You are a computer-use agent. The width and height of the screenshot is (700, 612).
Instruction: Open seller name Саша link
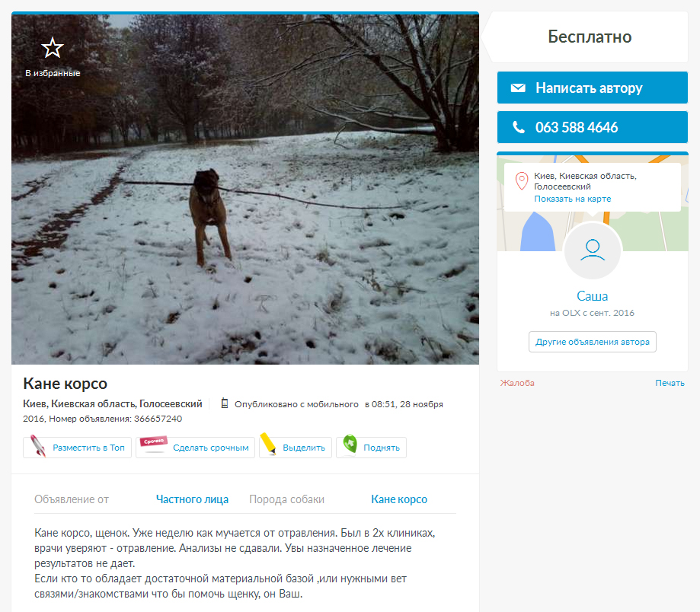(x=592, y=296)
